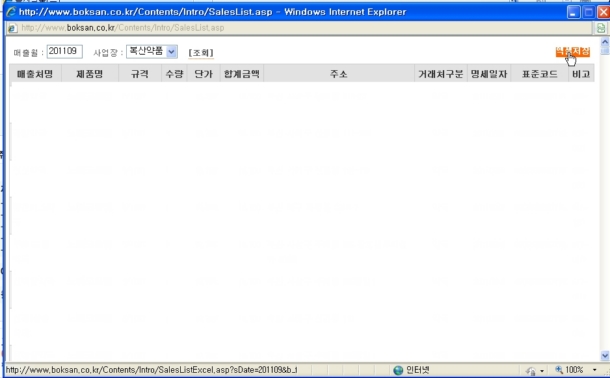Click the scroll up arrow of the page
Screen dimensions: 610x378
[x=605, y=42]
